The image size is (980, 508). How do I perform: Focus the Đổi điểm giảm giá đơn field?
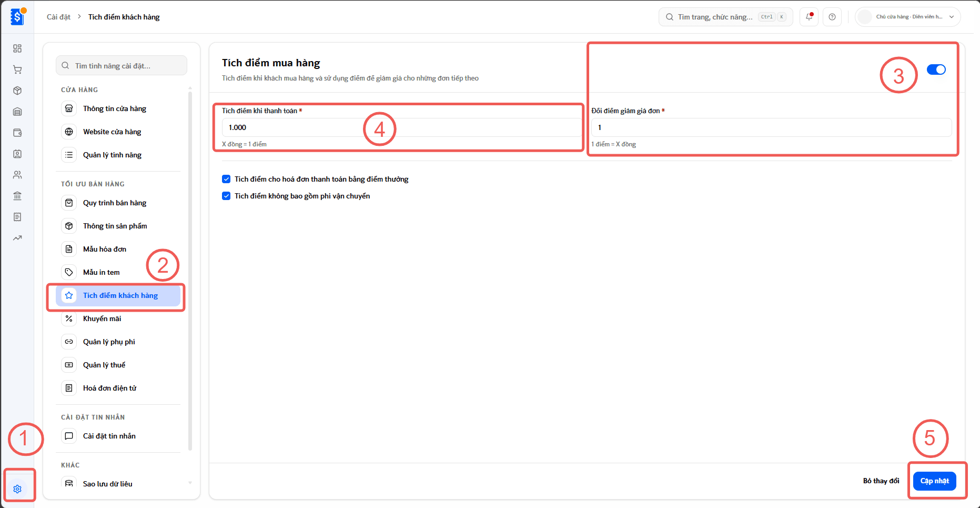772,127
